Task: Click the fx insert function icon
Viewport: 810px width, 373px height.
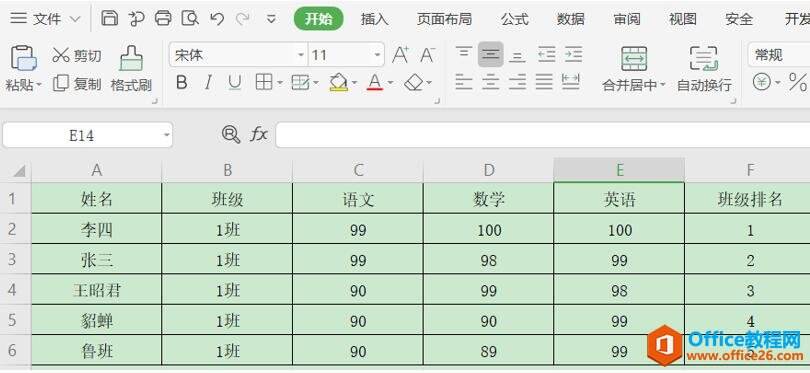Action: pyautogui.click(x=259, y=135)
